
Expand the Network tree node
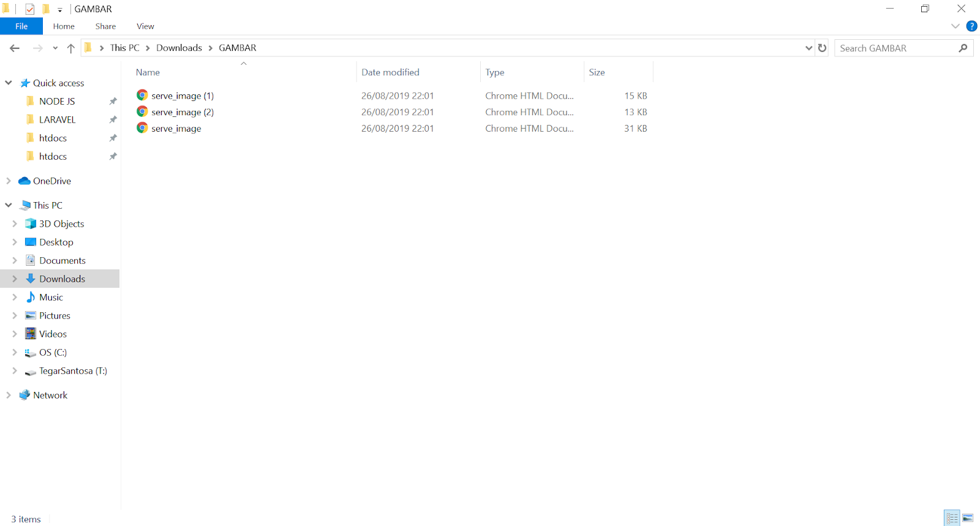coord(9,395)
